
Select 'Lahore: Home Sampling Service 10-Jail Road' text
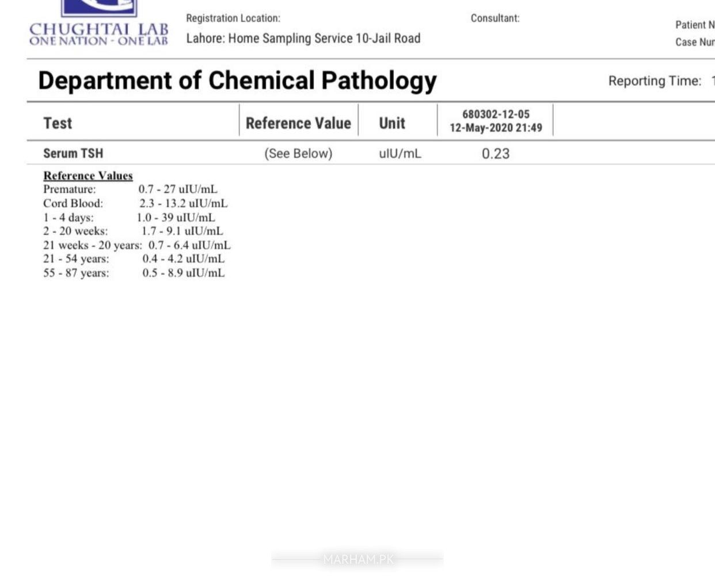point(303,38)
